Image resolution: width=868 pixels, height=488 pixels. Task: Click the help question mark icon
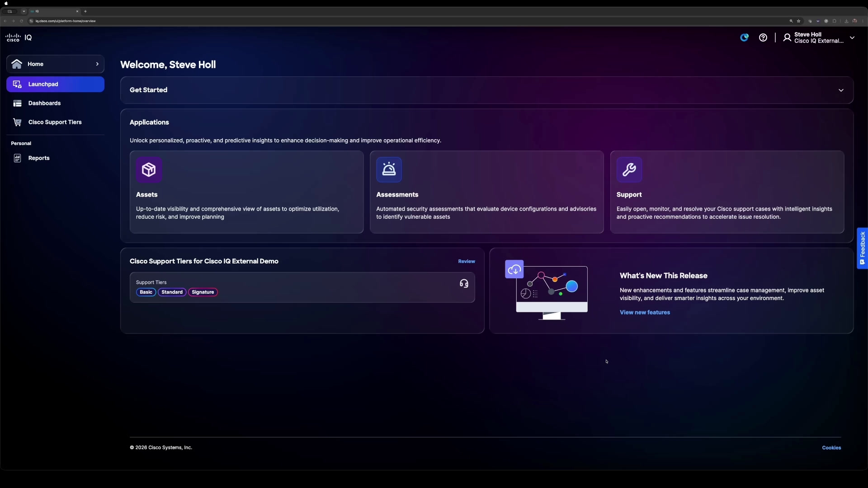[763, 38]
